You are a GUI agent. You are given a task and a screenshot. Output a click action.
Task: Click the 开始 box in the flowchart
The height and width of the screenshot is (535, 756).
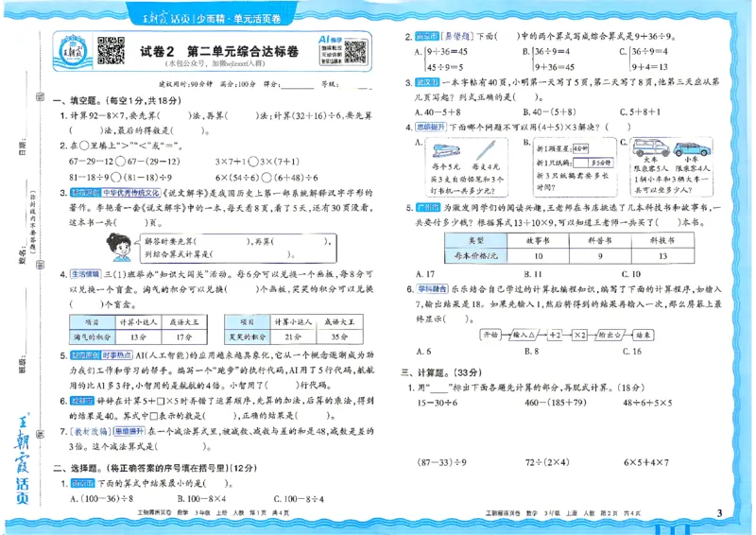(490, 335)
